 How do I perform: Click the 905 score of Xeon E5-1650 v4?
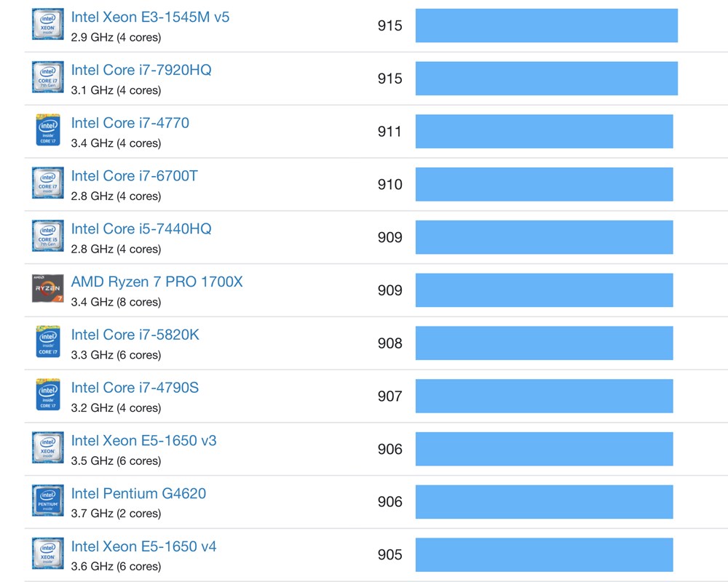point(389,555)
